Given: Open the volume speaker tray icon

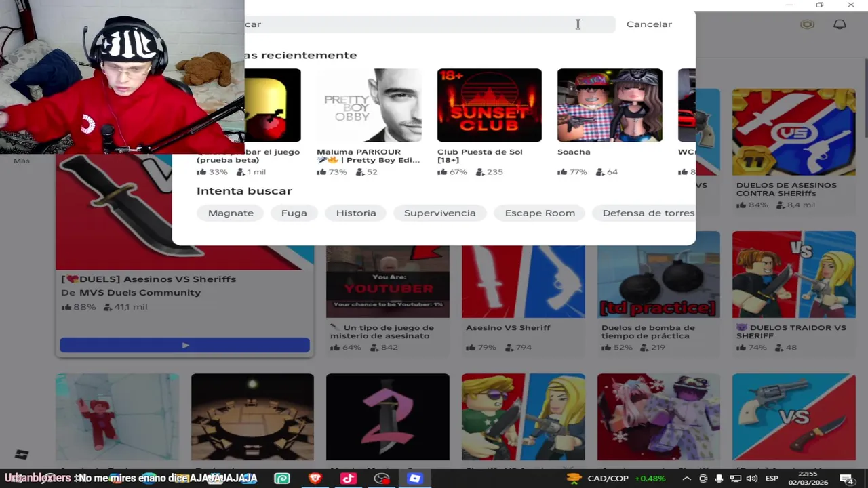Looking at the screenshot, I should point(752,479).
